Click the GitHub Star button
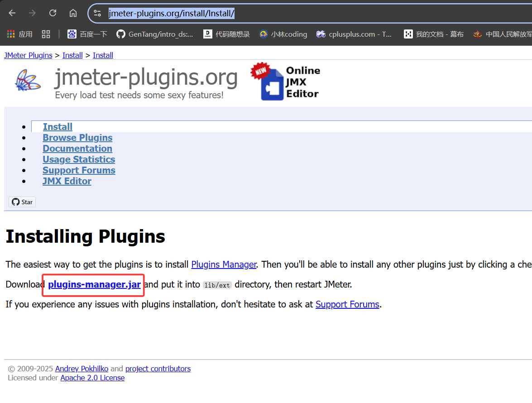Viewport: 532px width, 403px height. (22, 202)
